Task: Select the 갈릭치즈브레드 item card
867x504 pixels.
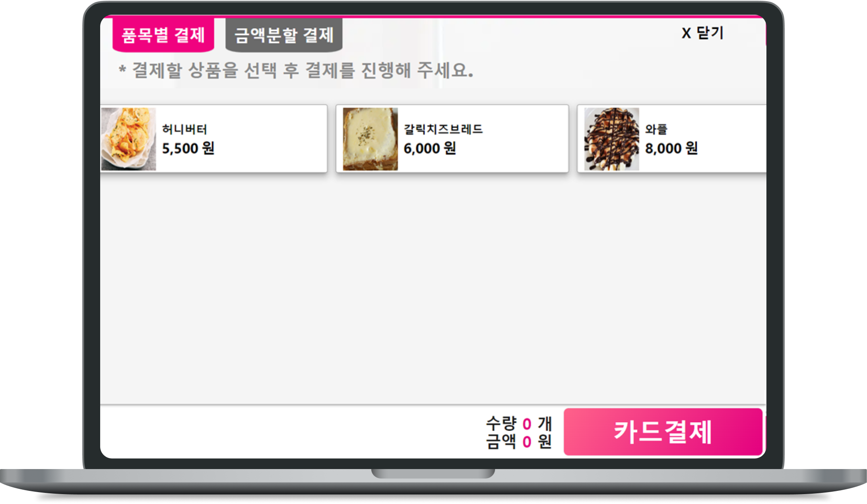Action: tap(452, 139)
